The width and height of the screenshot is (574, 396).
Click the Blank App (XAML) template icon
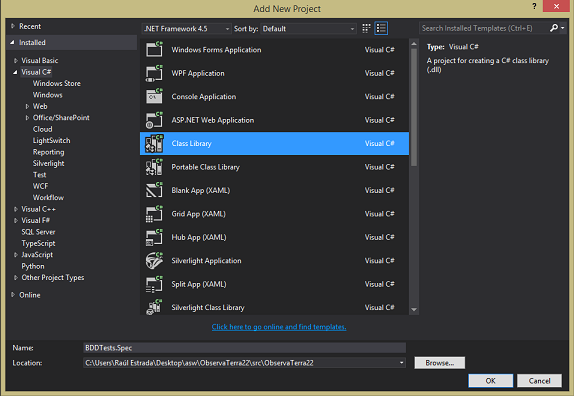(x=154, y=190)
